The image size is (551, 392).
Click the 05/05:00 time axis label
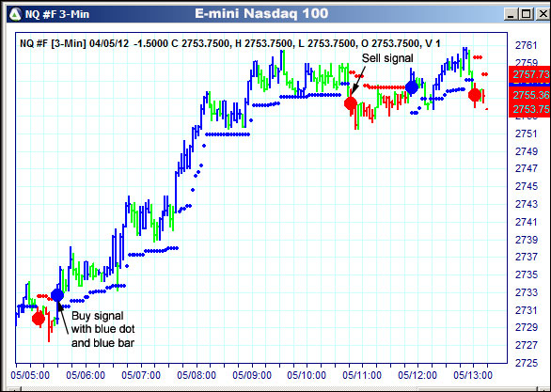coord(30,375)
